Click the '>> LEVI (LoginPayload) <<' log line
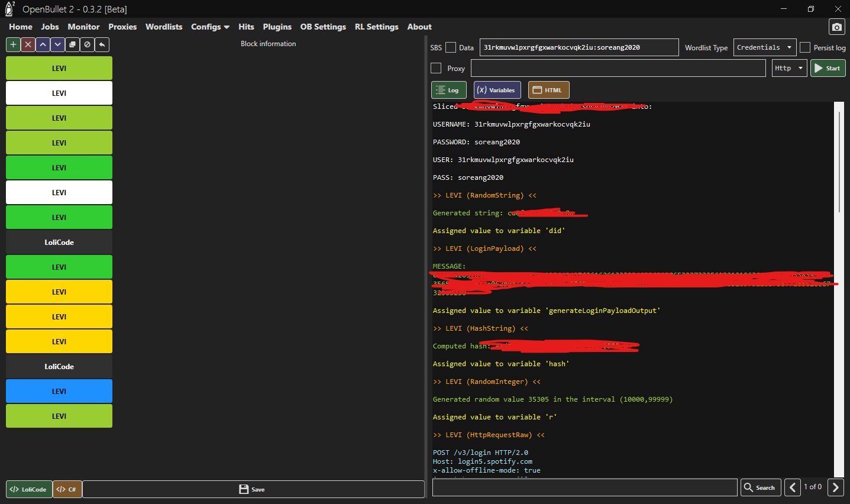 click(x=484, y=248)
